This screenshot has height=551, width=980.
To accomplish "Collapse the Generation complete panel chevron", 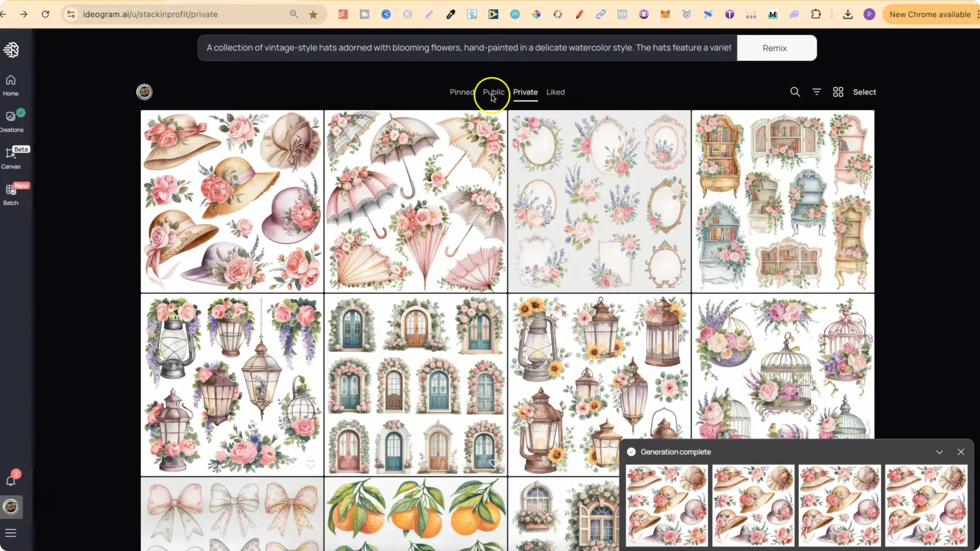I will click(940, 452).
